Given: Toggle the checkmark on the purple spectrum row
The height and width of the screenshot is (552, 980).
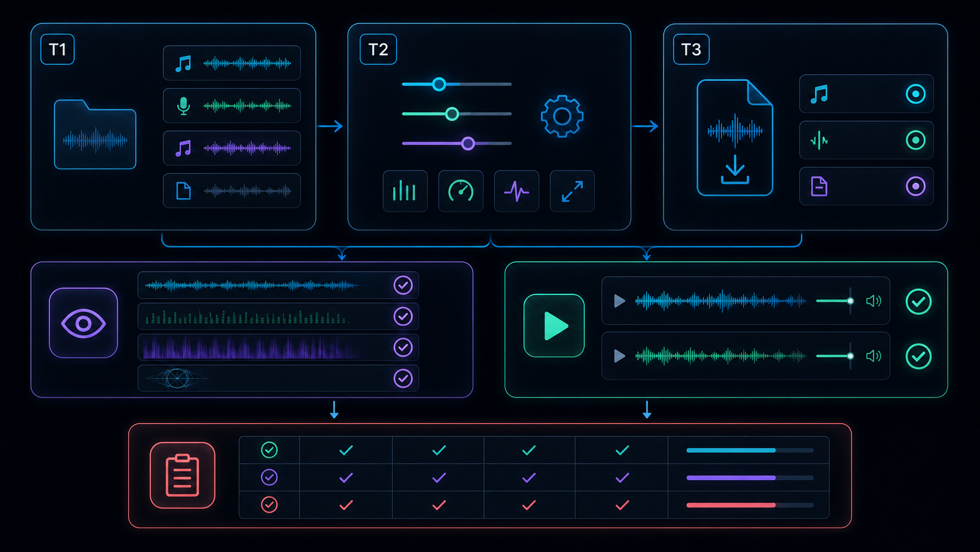Looking at the screenshot, I should [403, 347].
